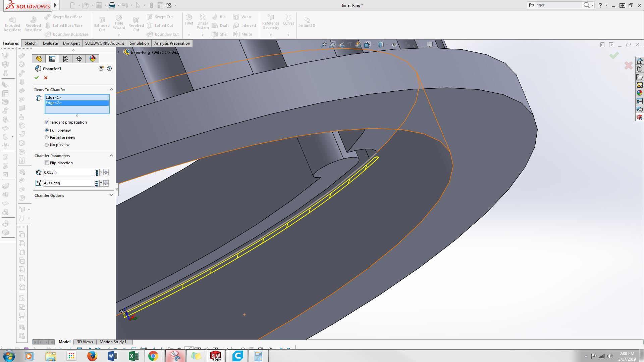Click the Zoom to Area view icon
Image resolution: width=644 pixels, height=362 pixels.
pos(332,45)
